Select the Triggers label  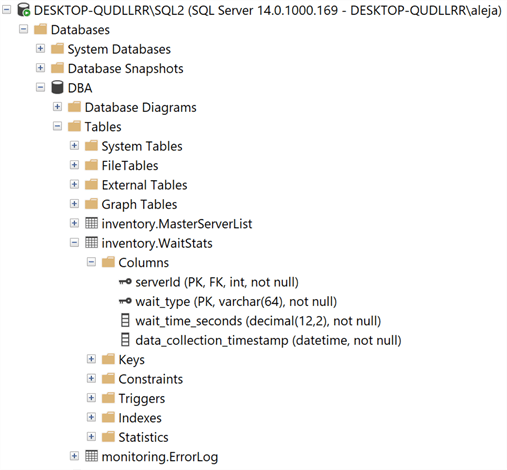[x=142, y=399]
